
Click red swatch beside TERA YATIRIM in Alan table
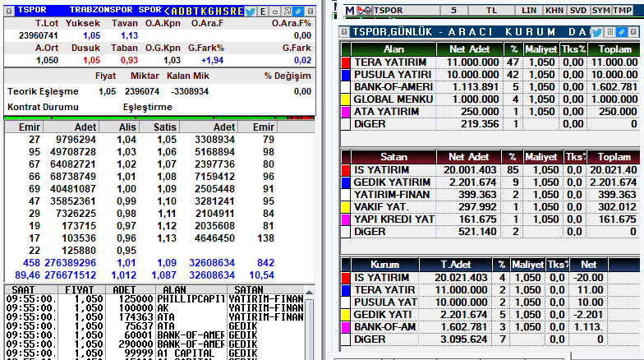346,62
